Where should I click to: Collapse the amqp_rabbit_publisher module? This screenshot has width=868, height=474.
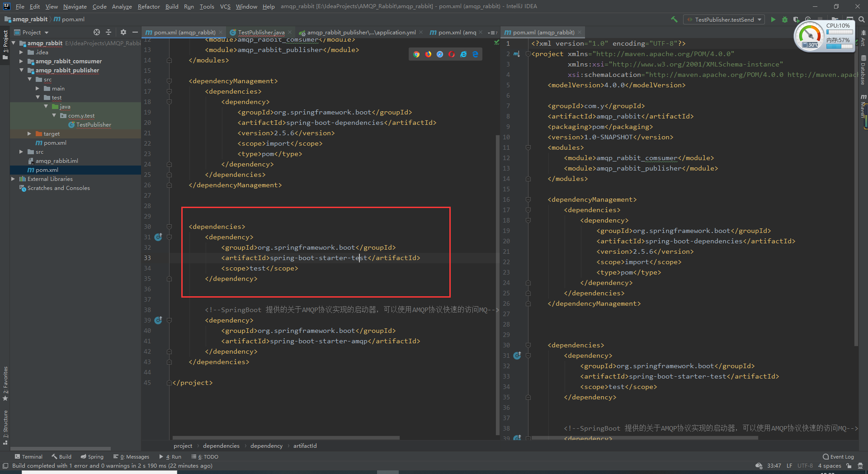point(21,70)
